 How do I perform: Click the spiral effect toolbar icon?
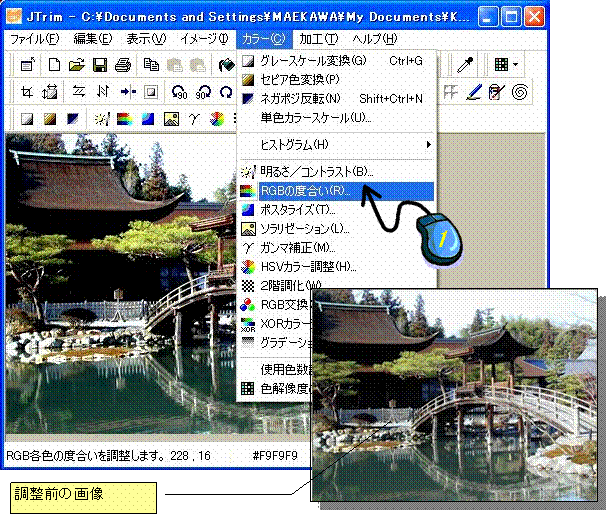coord(520,92)
